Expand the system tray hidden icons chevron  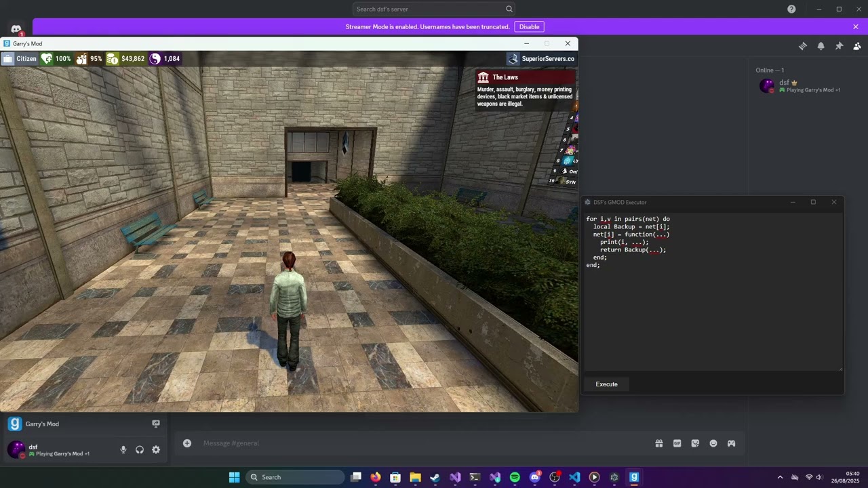tap(780, 477)
